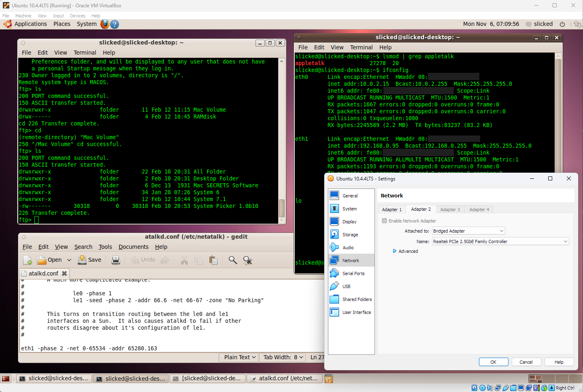Select the atalkd.conf document tab

pos(43,273)
